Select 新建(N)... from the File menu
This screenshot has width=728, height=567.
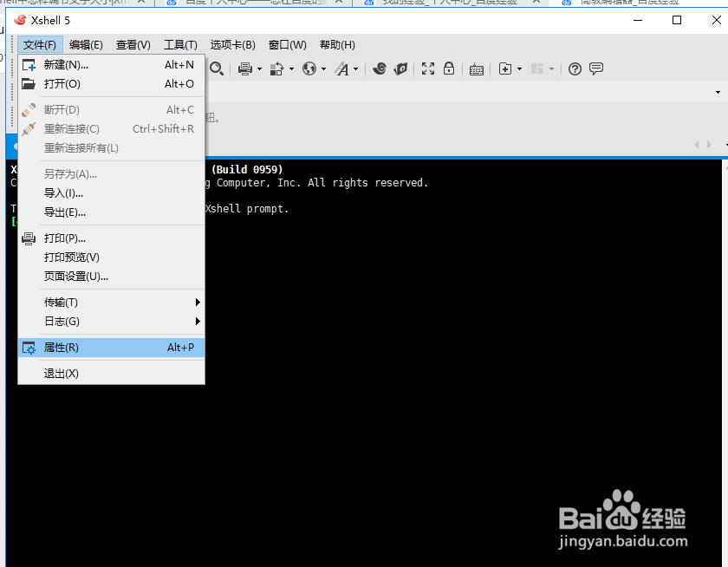coord(112,65)
